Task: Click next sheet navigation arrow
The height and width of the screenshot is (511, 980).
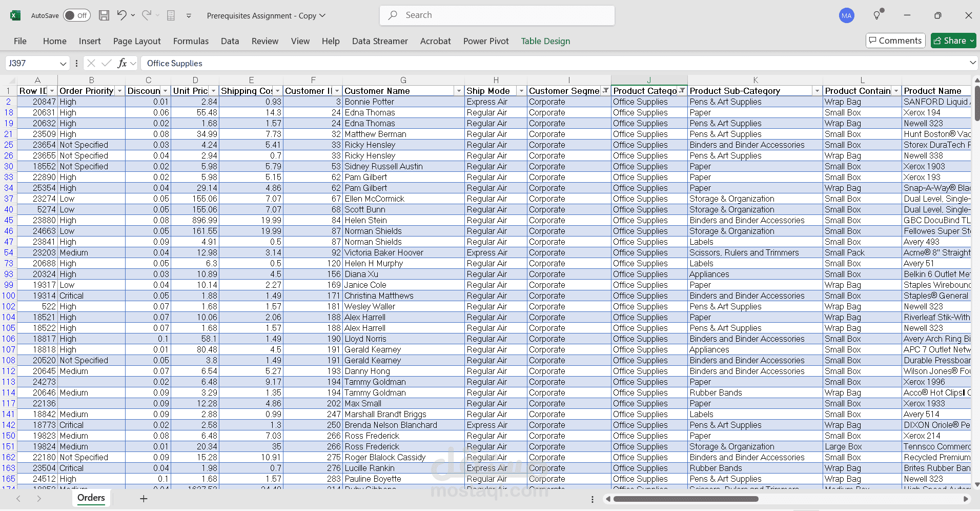Action: coord(39,498)
